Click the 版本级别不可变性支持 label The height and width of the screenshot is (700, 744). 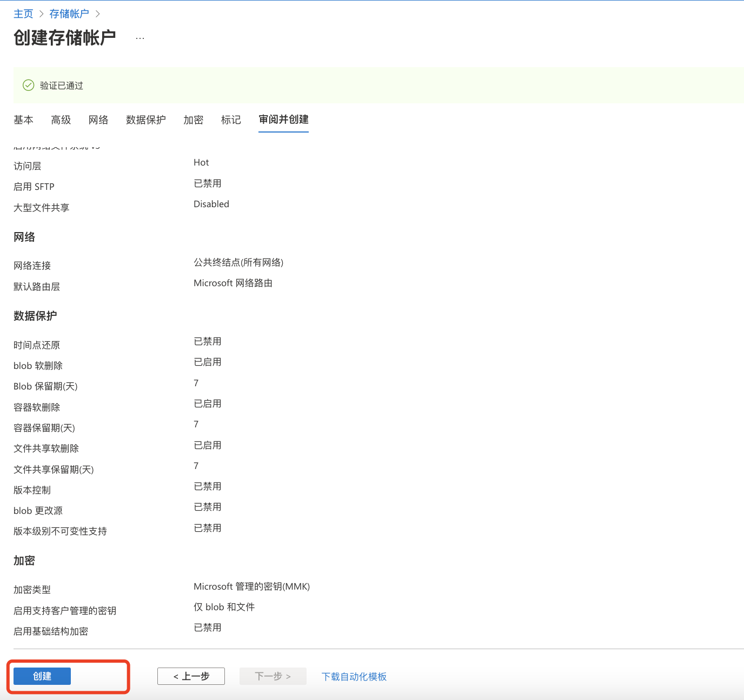[x=60, y=531]
